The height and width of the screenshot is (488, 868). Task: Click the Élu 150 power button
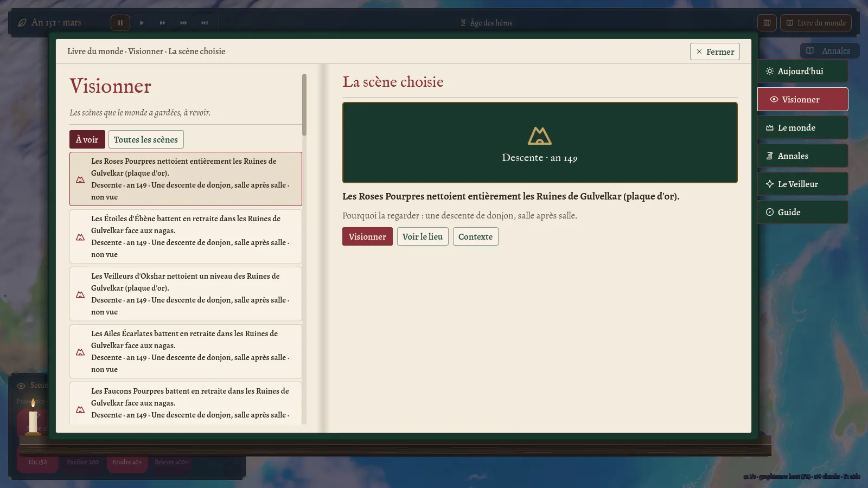coord(38,462)
